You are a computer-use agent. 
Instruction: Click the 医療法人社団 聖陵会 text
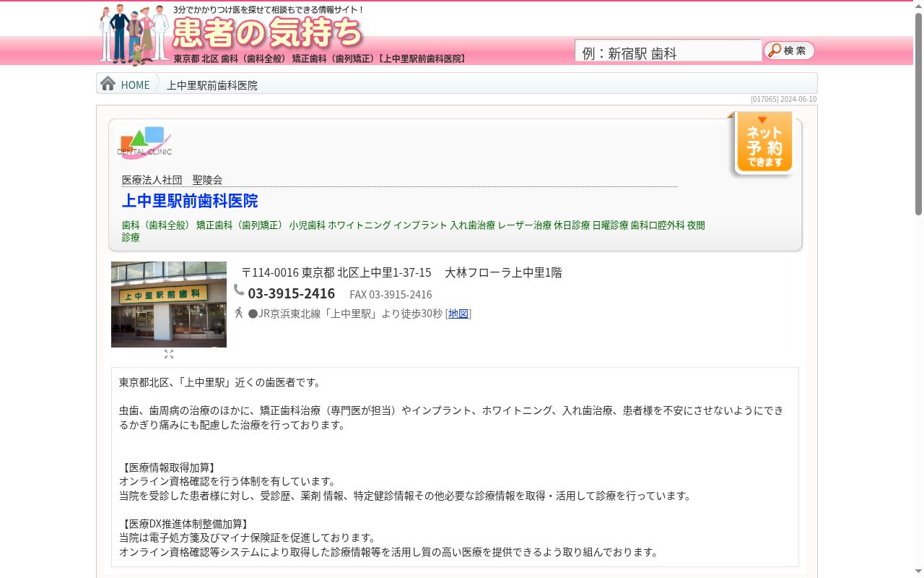[173, 179]
